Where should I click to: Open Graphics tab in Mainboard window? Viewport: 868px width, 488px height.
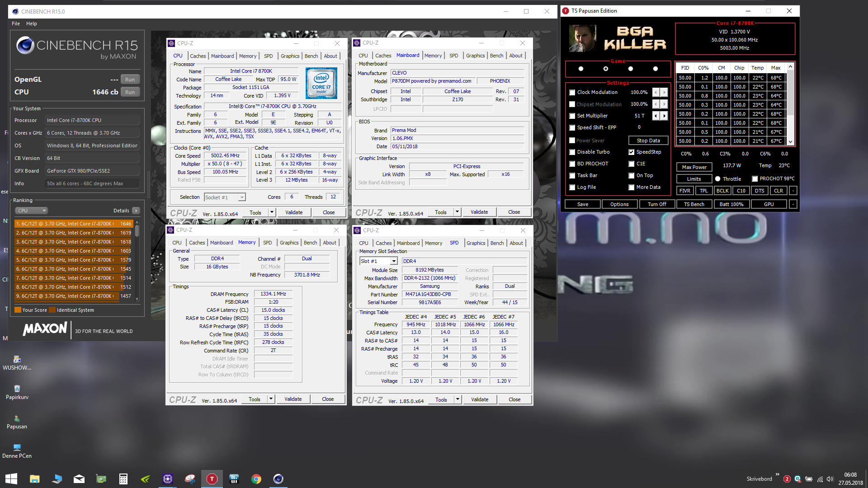point(475,56)
